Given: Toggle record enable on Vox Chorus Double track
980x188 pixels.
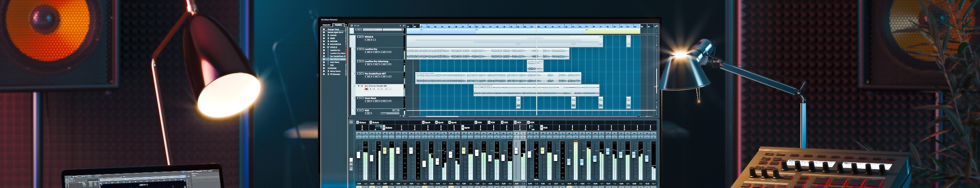Looking at the screenshot, I should pos(367,89).
